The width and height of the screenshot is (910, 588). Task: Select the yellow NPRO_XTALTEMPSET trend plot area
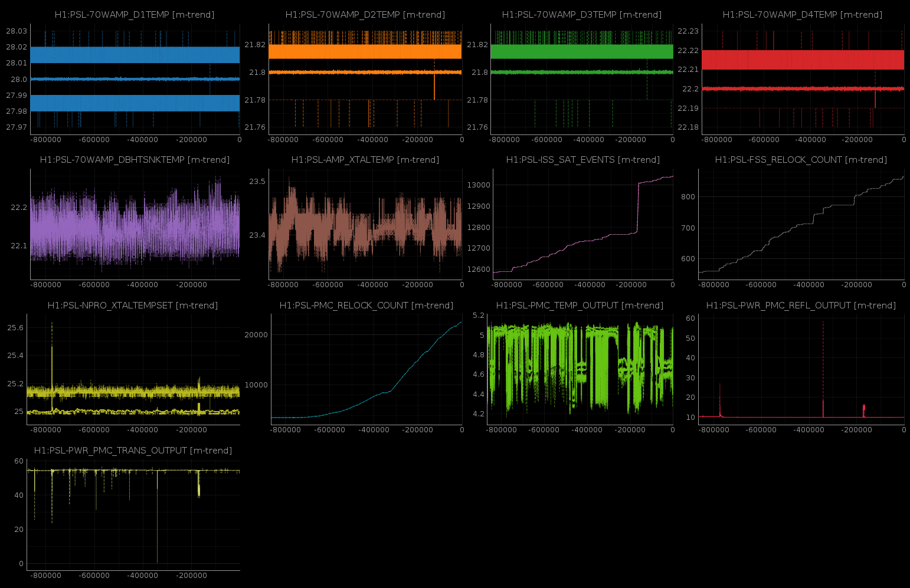[x=133, y=370]
